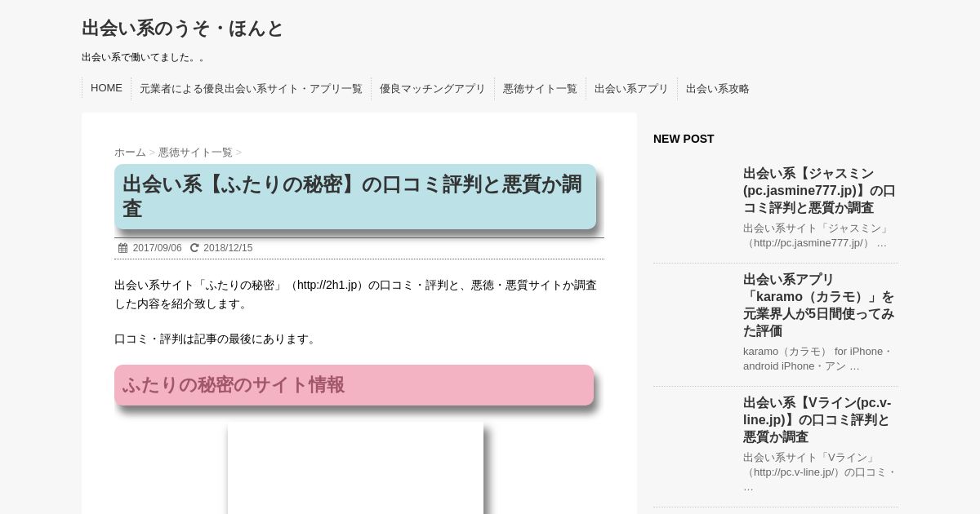Click the calendar icon beside the publish date

point(122,248)
